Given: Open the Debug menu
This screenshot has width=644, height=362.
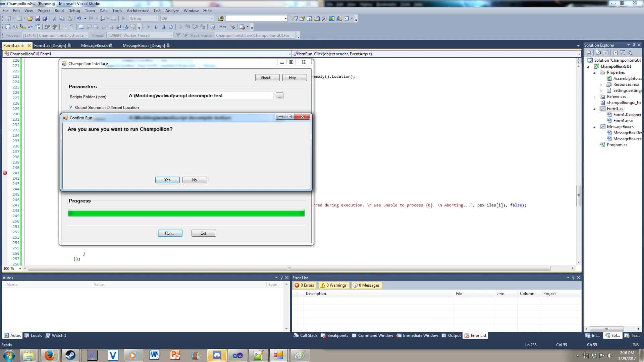Looking at the screenshot, I should click(74, 11).
